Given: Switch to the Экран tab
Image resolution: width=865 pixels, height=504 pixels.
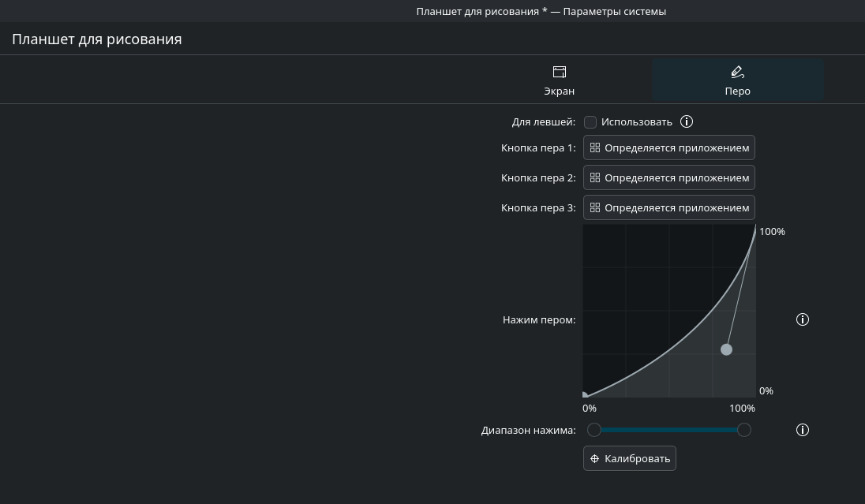Looking at the screenshot, I should (x=560, y=81).
